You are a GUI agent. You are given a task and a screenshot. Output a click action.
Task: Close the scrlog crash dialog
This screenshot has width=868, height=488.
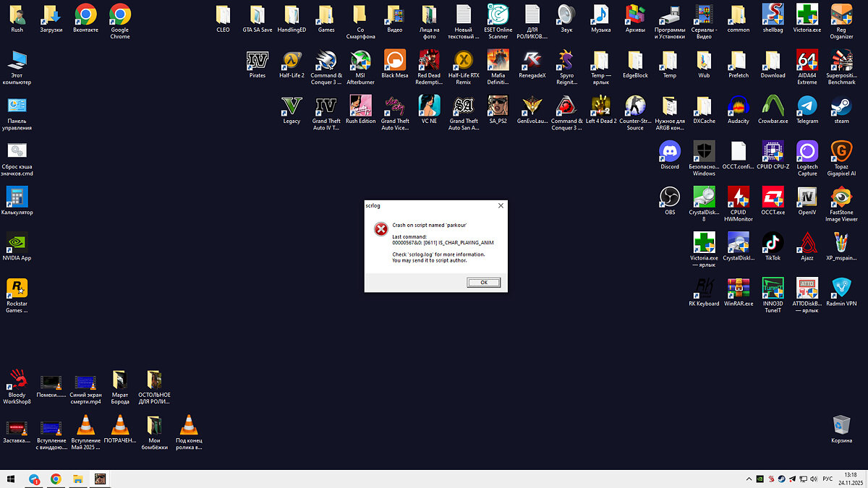click(501, 206)
